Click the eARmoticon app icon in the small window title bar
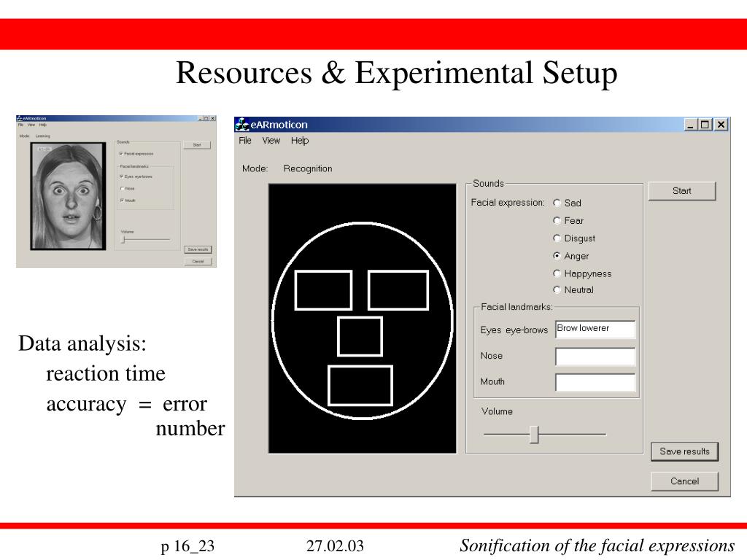Viewport: 747px width, 560px height. point(20,118)
